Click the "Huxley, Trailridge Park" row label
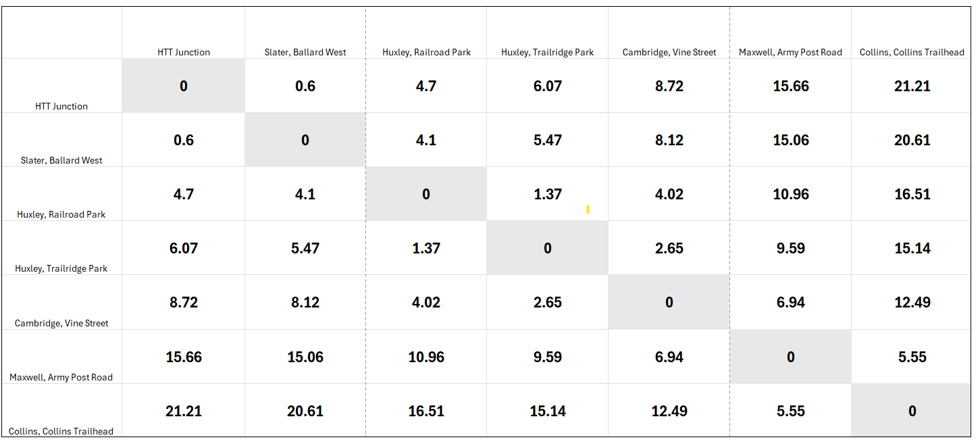980x446 pixels. tap(61, 268)
